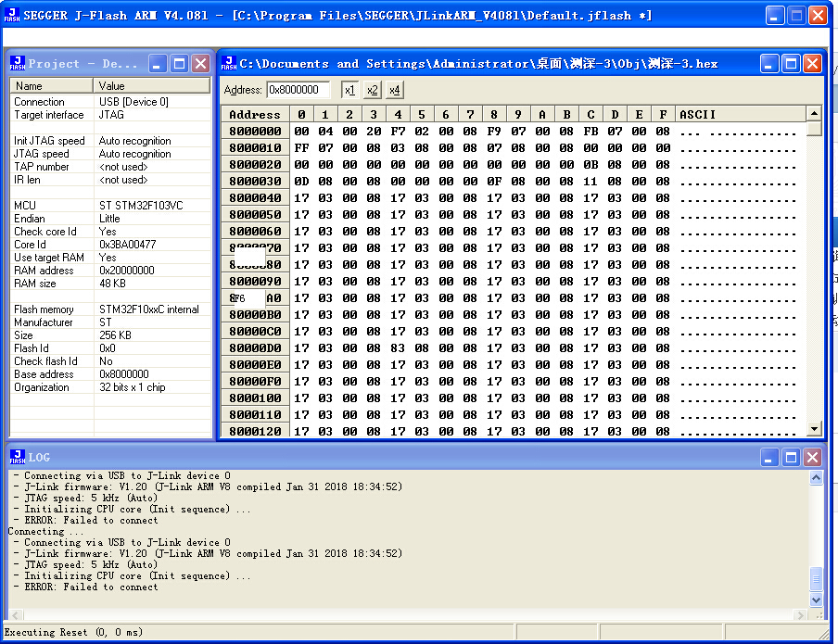838x644 pixels.
Task: Click LOG horizontal scroll left arrow
Action: [15, 615]
